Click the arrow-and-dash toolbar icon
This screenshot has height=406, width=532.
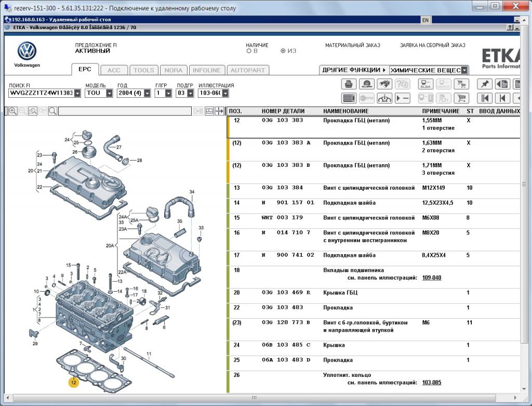pos(403,98)
